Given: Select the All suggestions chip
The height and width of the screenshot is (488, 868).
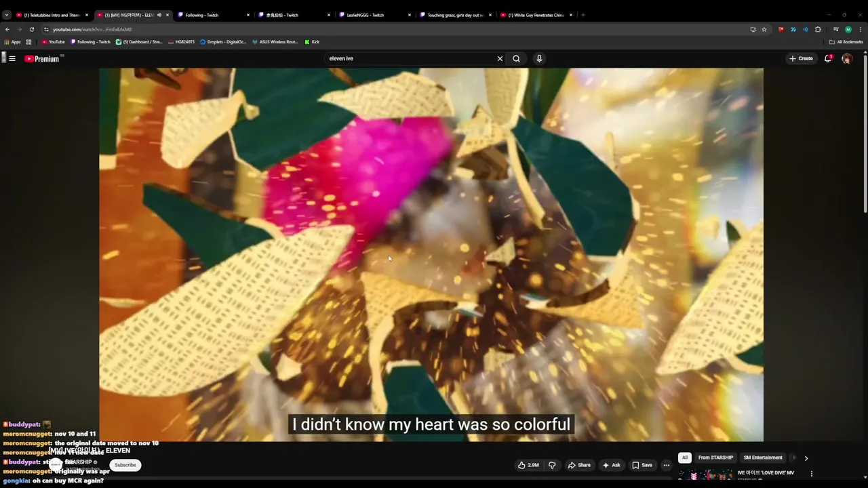Looking at the screenshot, I should (685, 457).
